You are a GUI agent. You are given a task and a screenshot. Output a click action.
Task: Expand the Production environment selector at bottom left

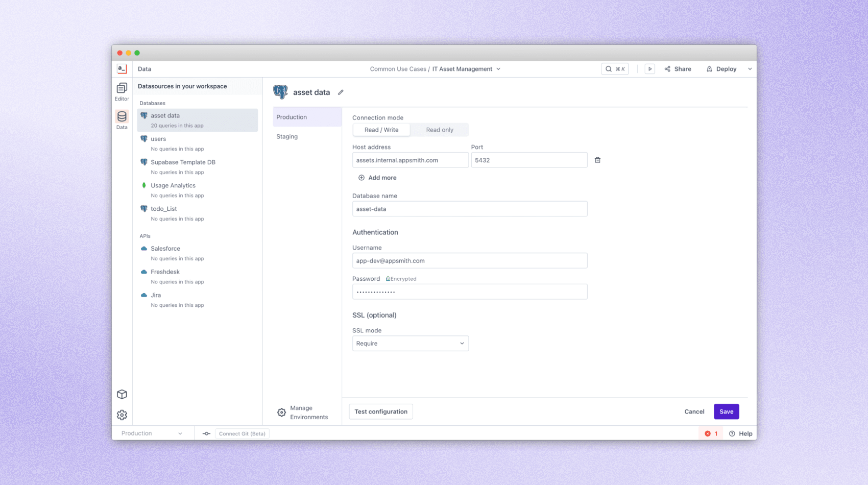tap(151, 433)
